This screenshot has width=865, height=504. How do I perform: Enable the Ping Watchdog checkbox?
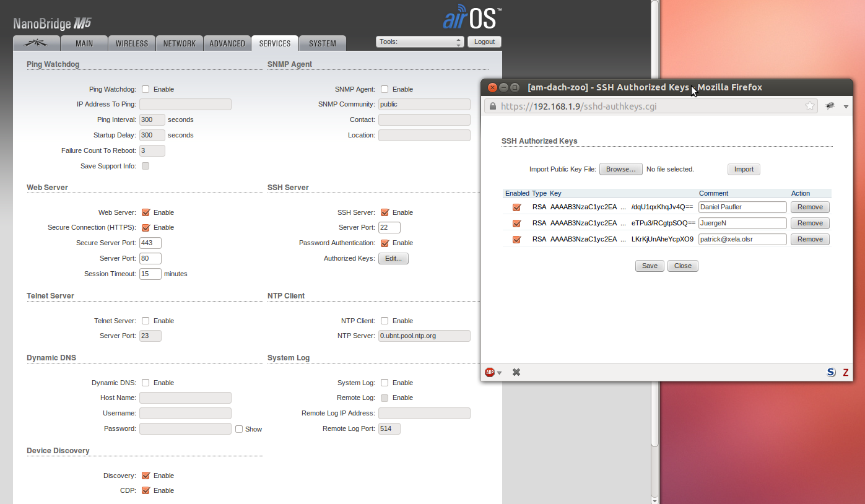pos(146,89)
